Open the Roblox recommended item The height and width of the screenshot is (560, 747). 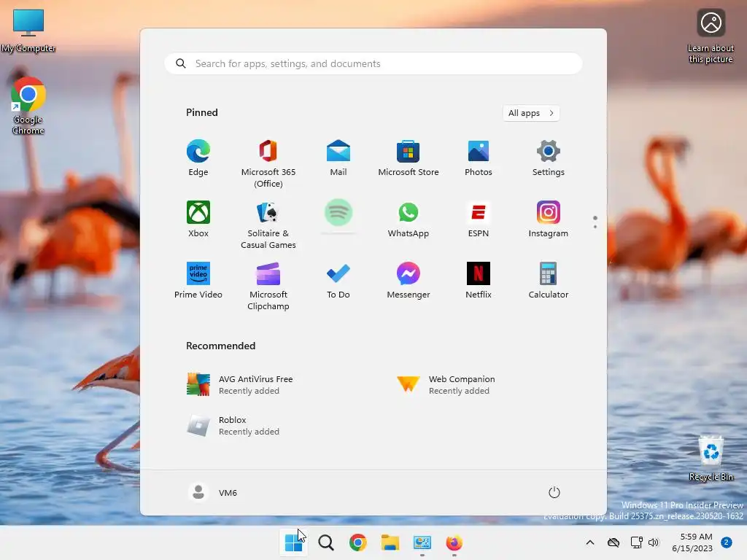click(x=233, y=426)
